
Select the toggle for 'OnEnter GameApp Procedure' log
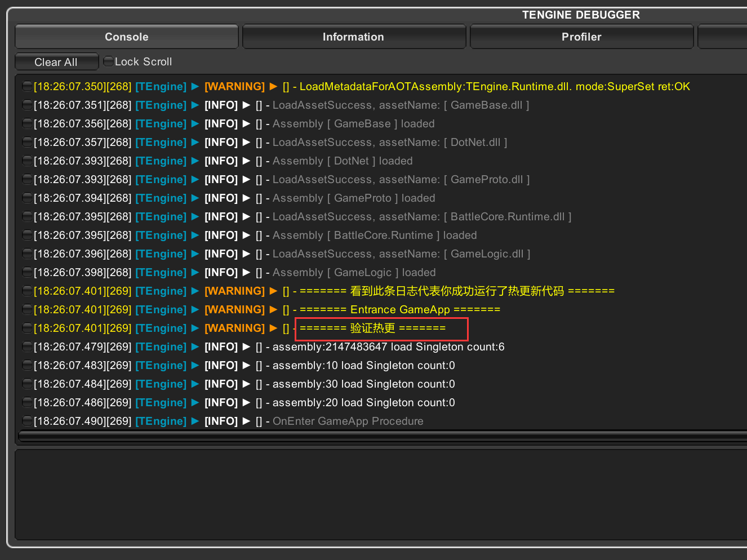click(27, 421)
